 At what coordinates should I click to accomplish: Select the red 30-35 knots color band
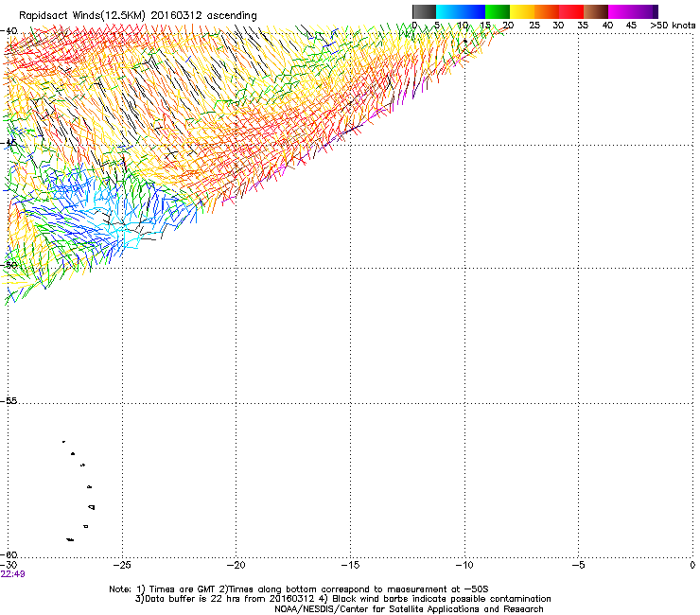(571, 11)
